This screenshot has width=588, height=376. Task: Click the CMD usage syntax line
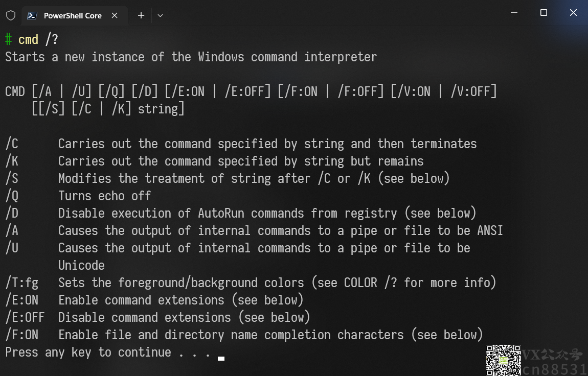point(251,91)
